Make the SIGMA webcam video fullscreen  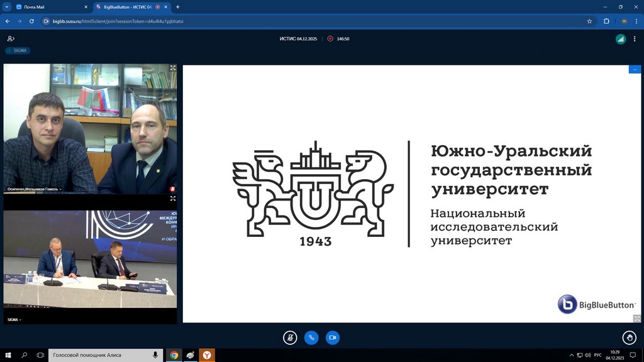(x=173, y=199)
